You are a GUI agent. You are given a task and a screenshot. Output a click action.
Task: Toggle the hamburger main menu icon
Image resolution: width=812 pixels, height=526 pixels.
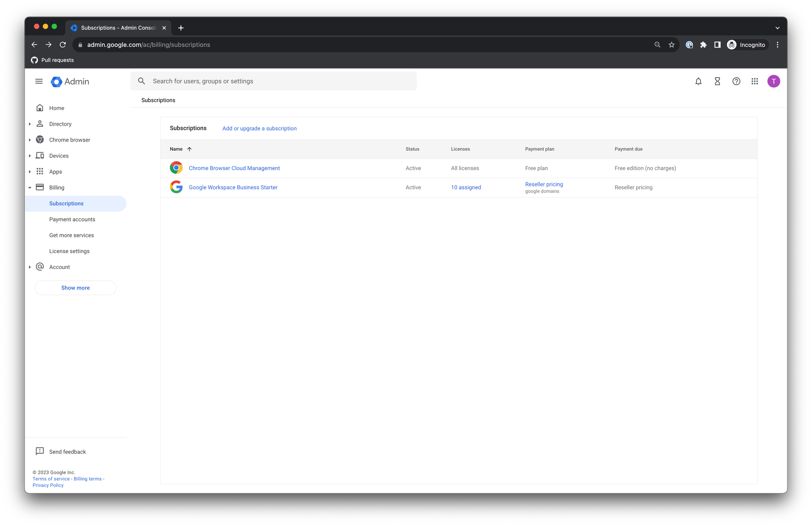(39, 81)
